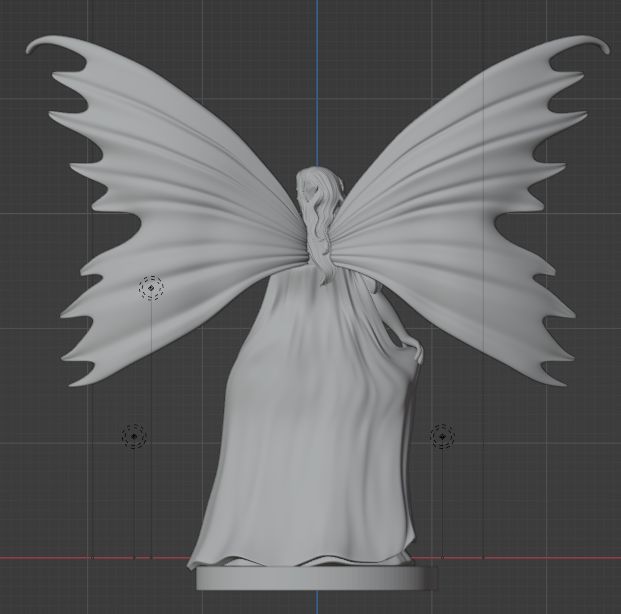
Task: Select the circular base under the statue
Action: coord(316,578)
